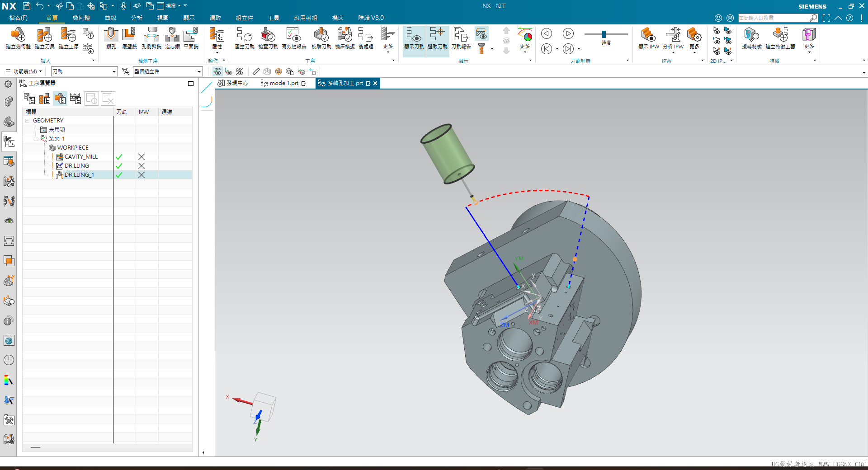Click the Undo arrow in title bar
The image size is (868, 470).
click(40, 6)
